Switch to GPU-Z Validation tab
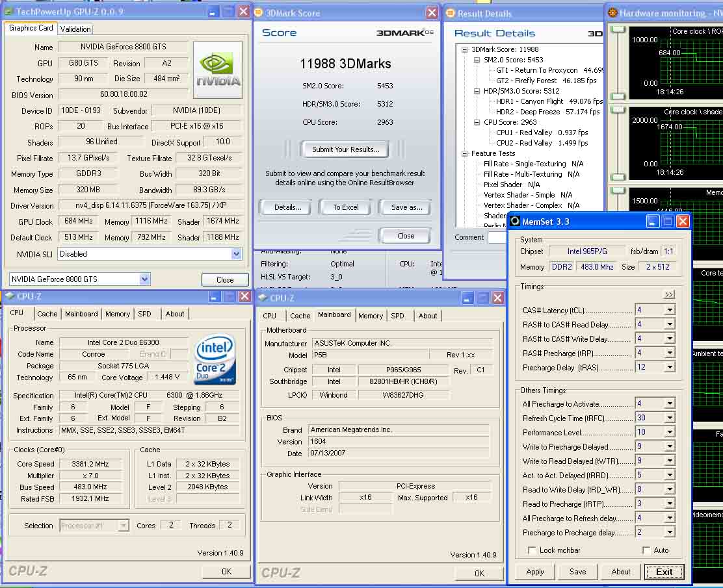723x588 pixels. click(x=75, y=29)
